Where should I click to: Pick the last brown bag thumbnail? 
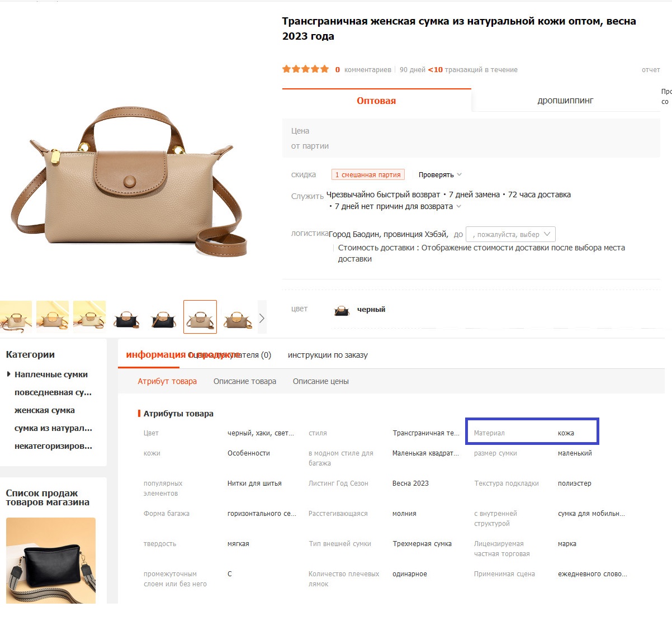pos(237,317)
